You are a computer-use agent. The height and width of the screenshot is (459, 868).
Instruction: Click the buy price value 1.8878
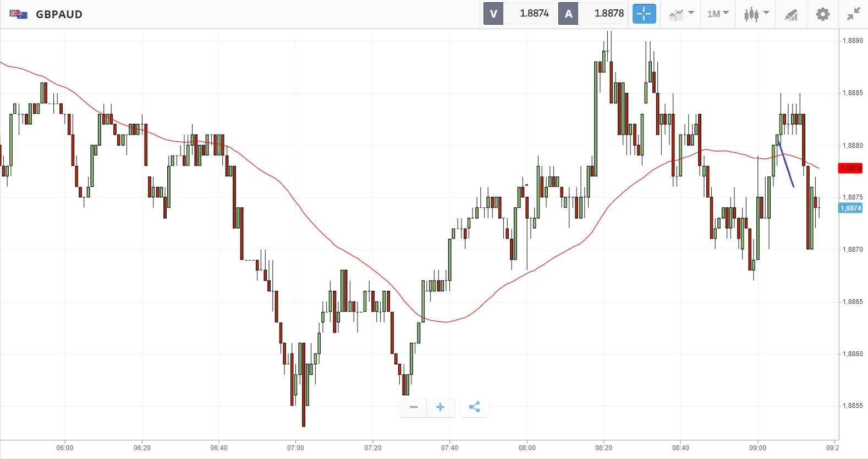tap(608, 14)
